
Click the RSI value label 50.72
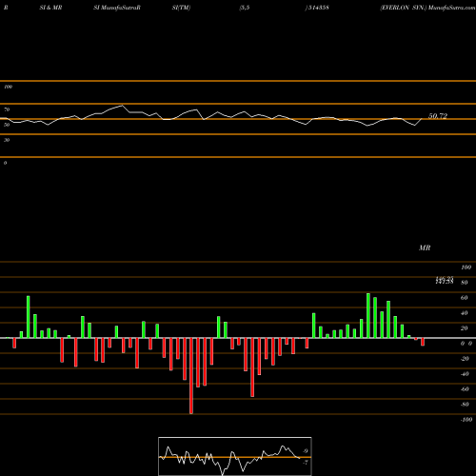pos(438,116)
